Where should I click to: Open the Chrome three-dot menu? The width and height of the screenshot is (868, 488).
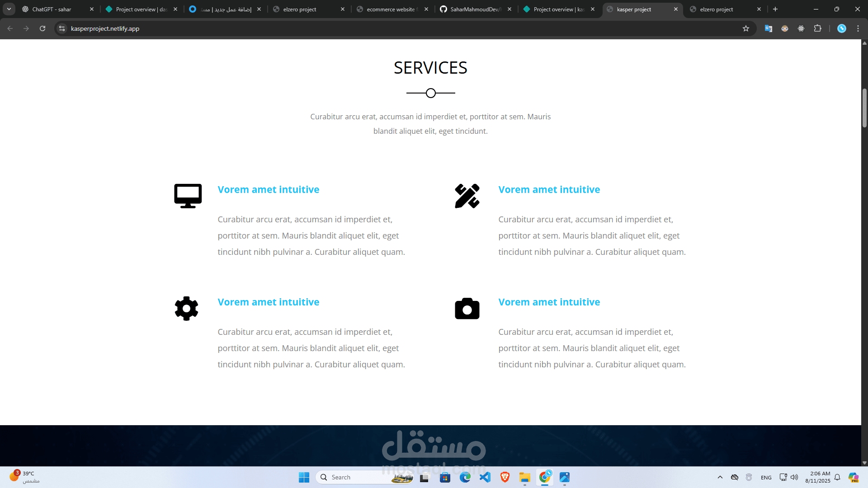[x=858, y=28]
